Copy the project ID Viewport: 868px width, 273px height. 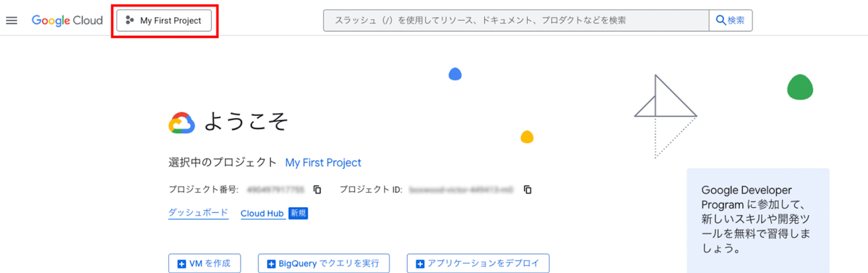[x=528, y=189]
